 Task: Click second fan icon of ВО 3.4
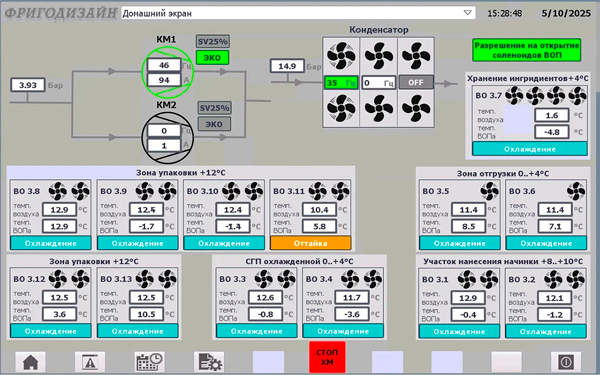click(x=373, y=279)
